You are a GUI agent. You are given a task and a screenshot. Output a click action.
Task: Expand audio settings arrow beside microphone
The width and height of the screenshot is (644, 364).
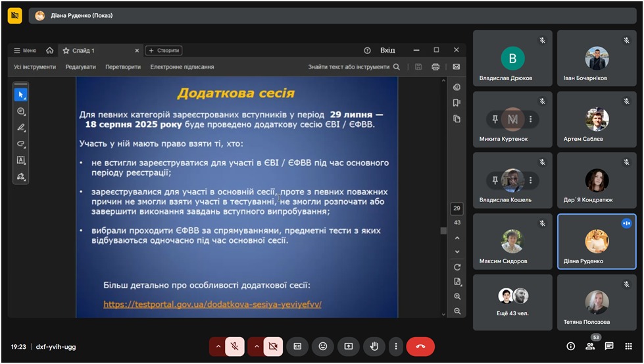[218, 346]
